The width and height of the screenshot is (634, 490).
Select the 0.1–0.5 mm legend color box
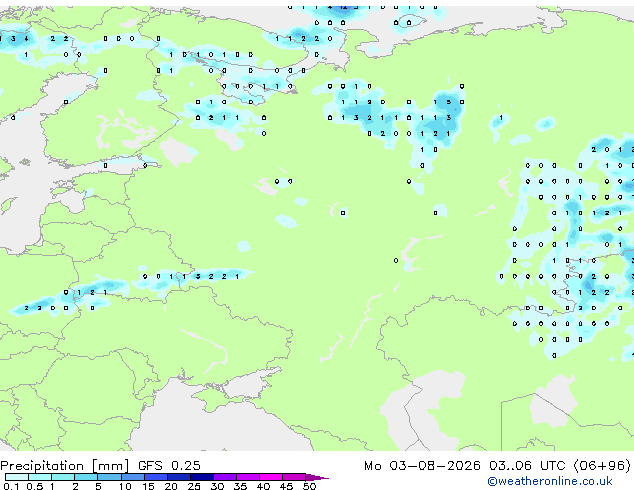click(17, 477)
